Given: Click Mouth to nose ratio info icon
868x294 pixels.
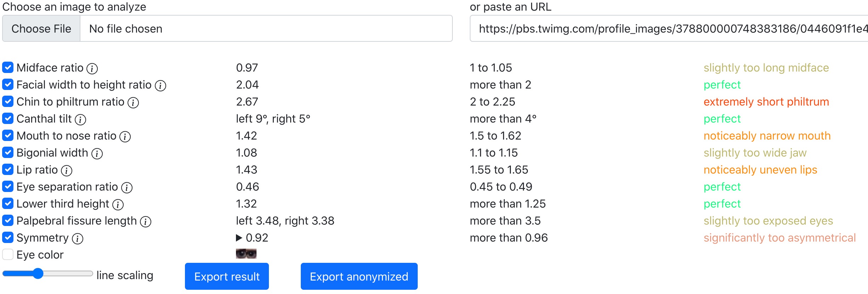Looking at the screenshot, I should [125, 136].
